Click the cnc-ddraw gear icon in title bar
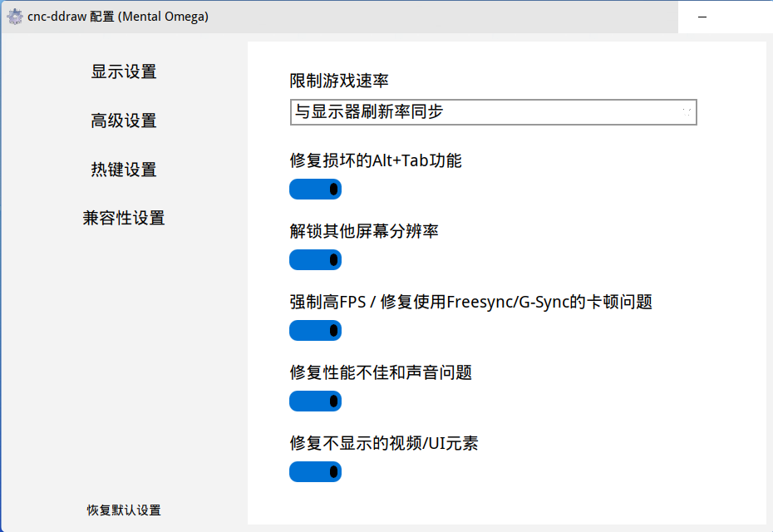Viewport: 773px width, 532px height. pyautogui.click(x=15, y=17)
